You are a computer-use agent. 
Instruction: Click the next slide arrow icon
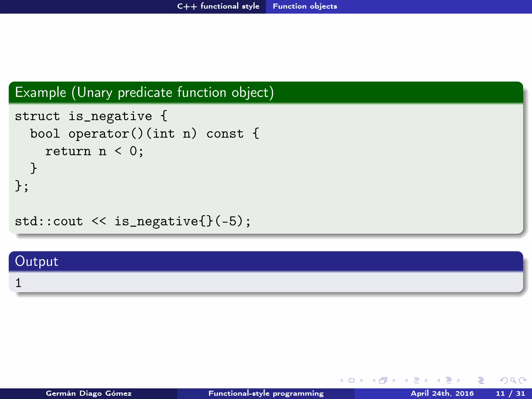coord(362,381)
